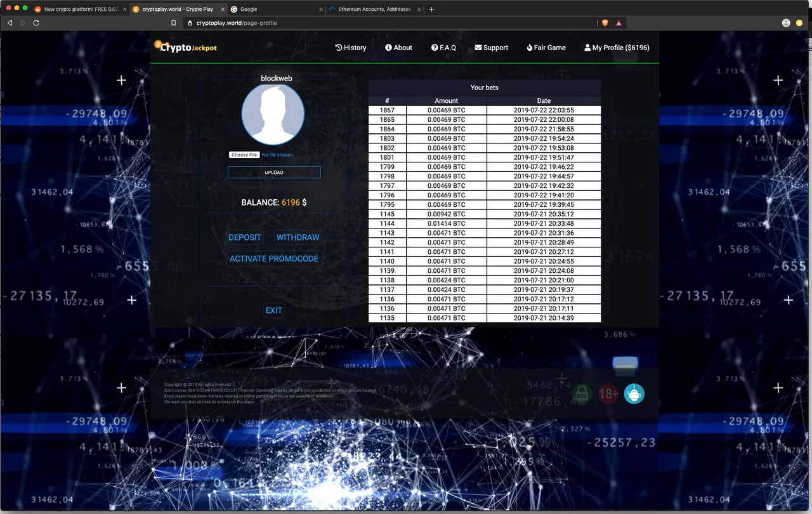812x514 pixels.
Task: Click the browser forward arrow
Action: tap(23, 23)
